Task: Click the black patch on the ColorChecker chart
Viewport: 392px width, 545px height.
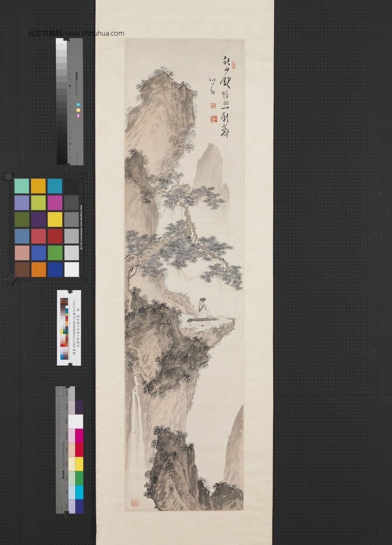Action: tap(72, 186)
